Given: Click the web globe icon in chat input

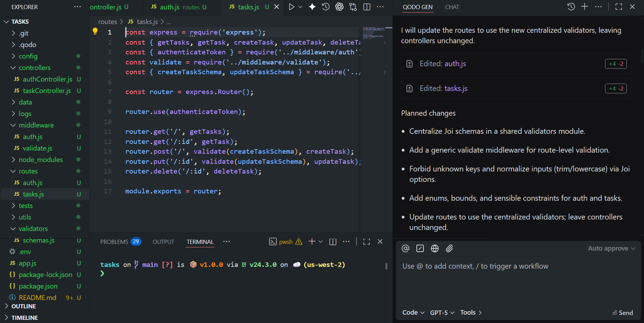Looking at the screenshot, I should 435,248.
